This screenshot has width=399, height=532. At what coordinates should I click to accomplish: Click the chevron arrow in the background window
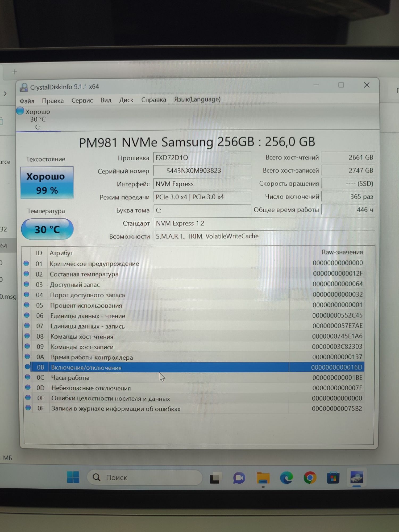(5, 94)
